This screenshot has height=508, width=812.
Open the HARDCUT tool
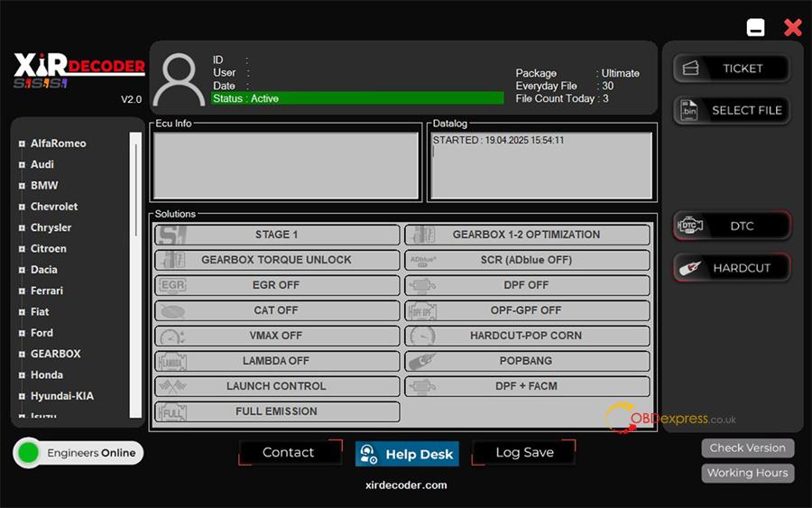click(732, 268)
